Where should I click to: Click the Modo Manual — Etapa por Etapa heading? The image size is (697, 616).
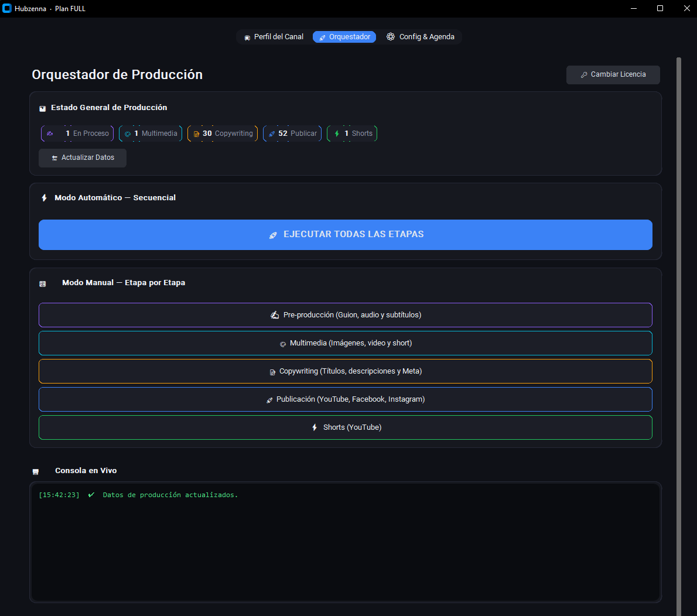click(124, 283)
